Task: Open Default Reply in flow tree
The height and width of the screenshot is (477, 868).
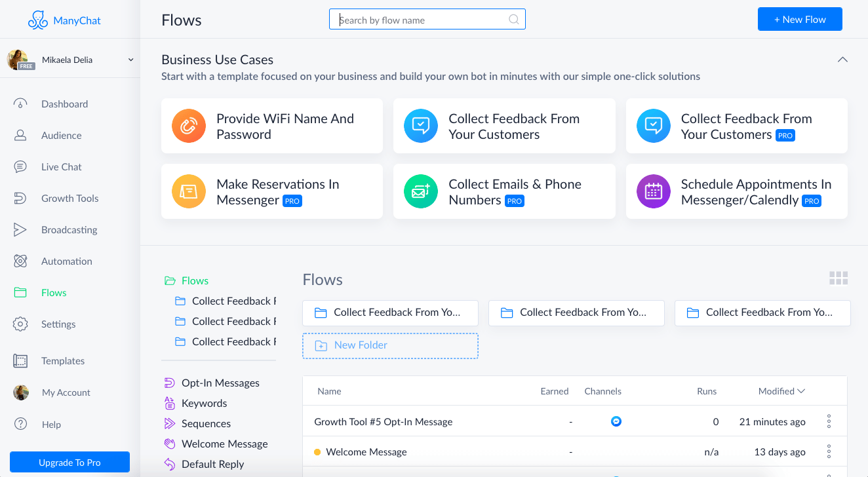Action: 212,464
